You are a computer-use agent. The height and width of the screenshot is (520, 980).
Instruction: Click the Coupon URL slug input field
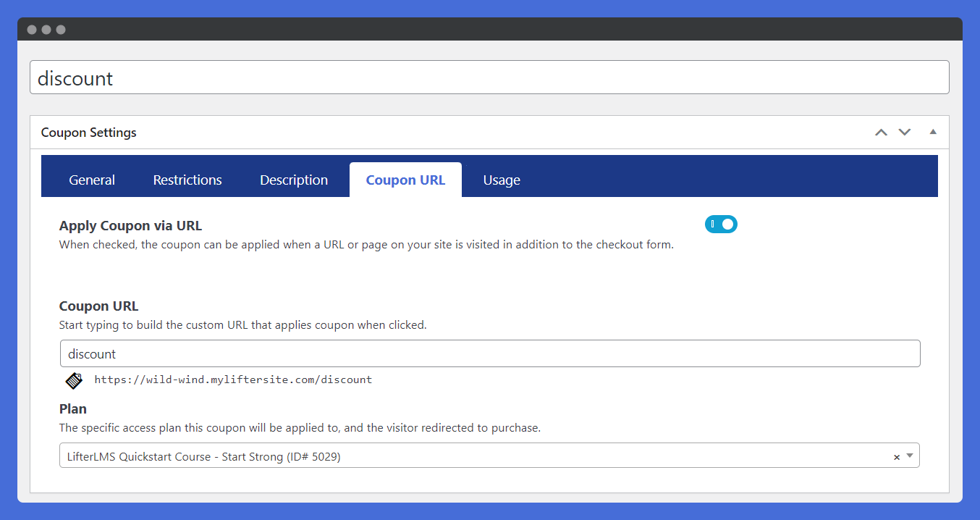[490, 354]
